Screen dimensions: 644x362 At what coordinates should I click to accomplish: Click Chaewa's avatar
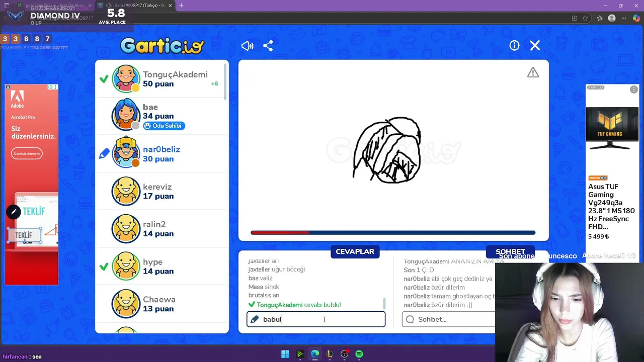pyautogui.click(x=125, y=304)
